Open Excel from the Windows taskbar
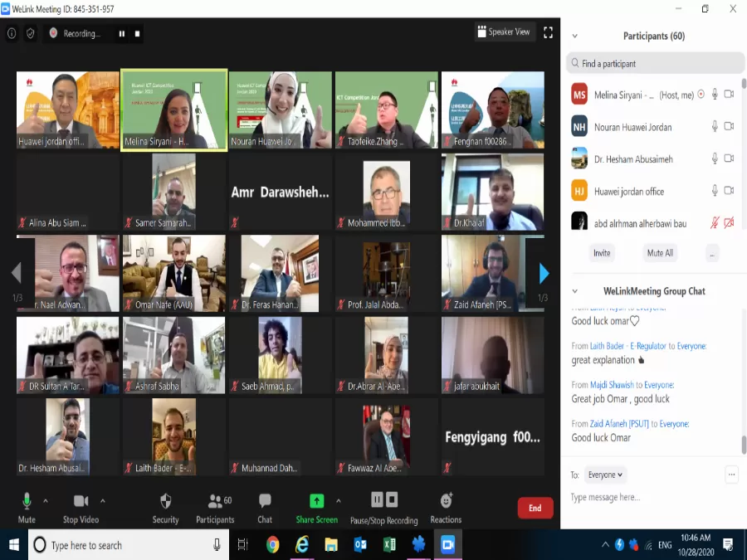 [388, 545]
